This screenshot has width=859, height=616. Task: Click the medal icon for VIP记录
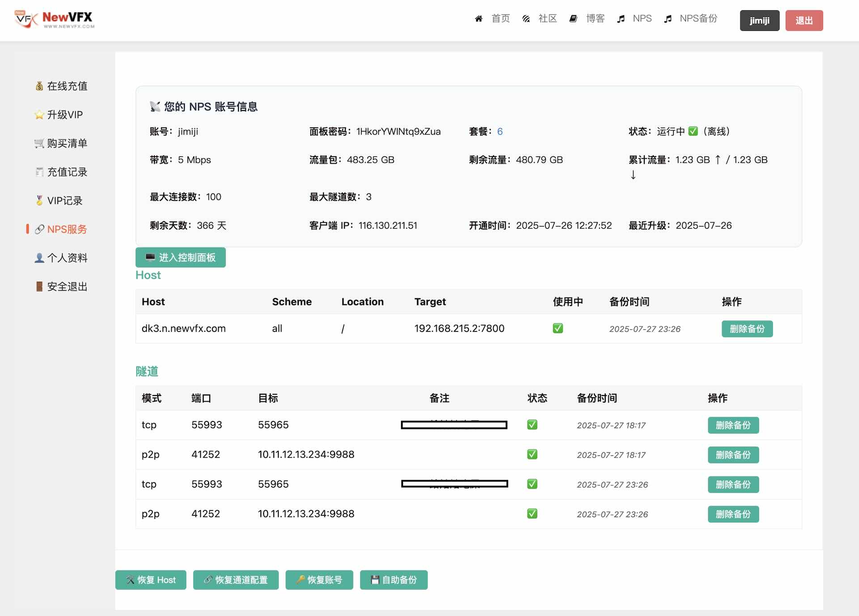(x=39, y=200)
